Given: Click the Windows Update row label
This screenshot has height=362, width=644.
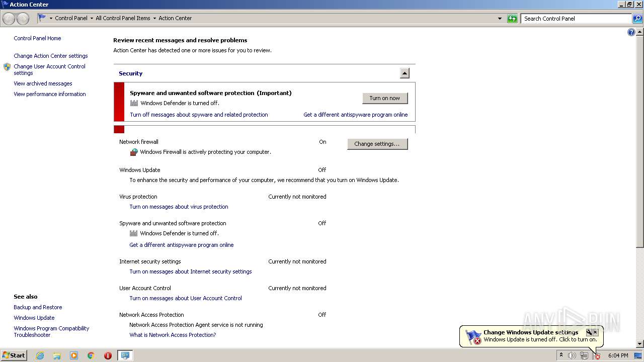Looking at the screenshot, I should pyautogui.click(x=140, y=170).
